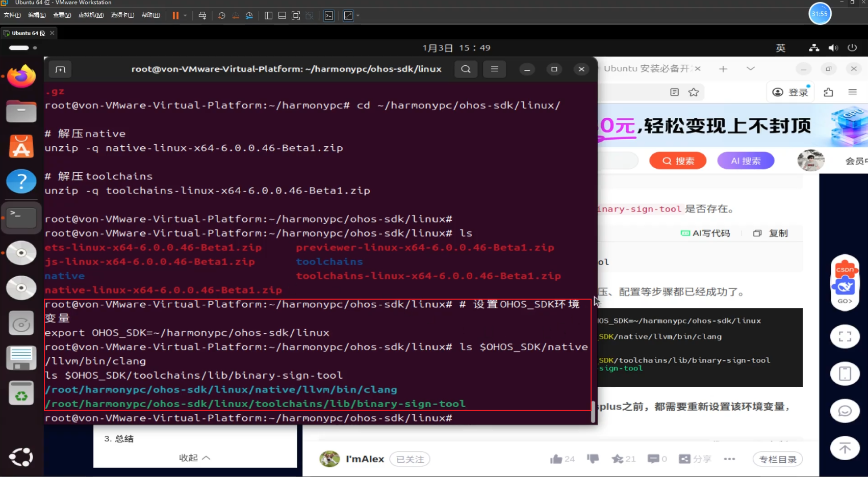
Task: Open the 虚拟机 menu in VMware
Action: [x=91, y=15]
